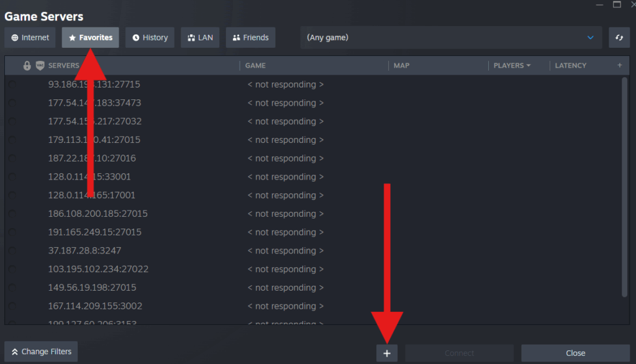The width and height of the screenshot is (636, 364).
Task: Click the padlock icon in the server list header
Action: (27, 65)
